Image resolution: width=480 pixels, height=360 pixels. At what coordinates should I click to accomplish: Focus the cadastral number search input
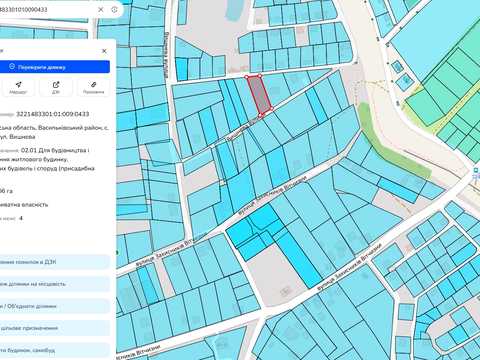coord(47,10)
